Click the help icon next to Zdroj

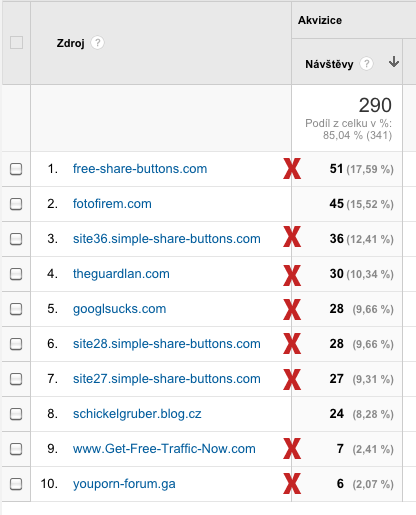click(x=97, y=43)
